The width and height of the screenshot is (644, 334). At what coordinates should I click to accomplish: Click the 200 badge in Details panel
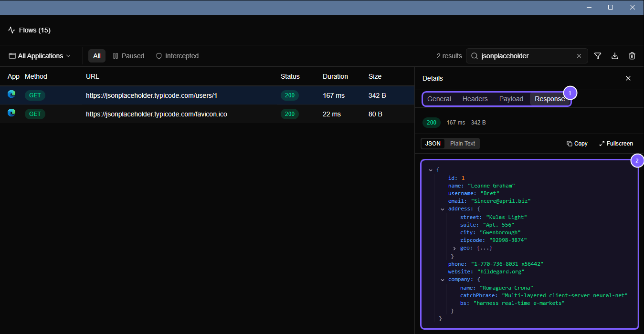432,123
